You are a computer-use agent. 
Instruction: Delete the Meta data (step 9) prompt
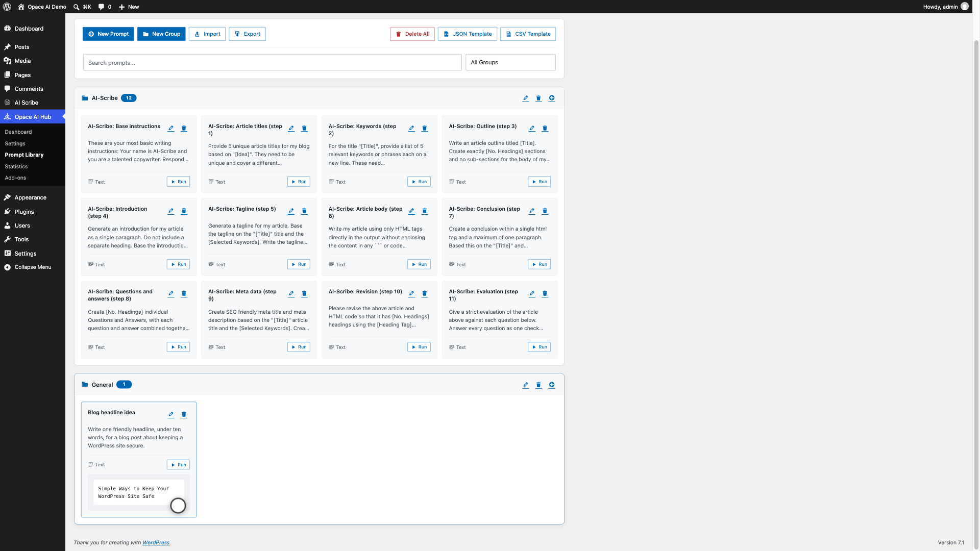(304, 294)
